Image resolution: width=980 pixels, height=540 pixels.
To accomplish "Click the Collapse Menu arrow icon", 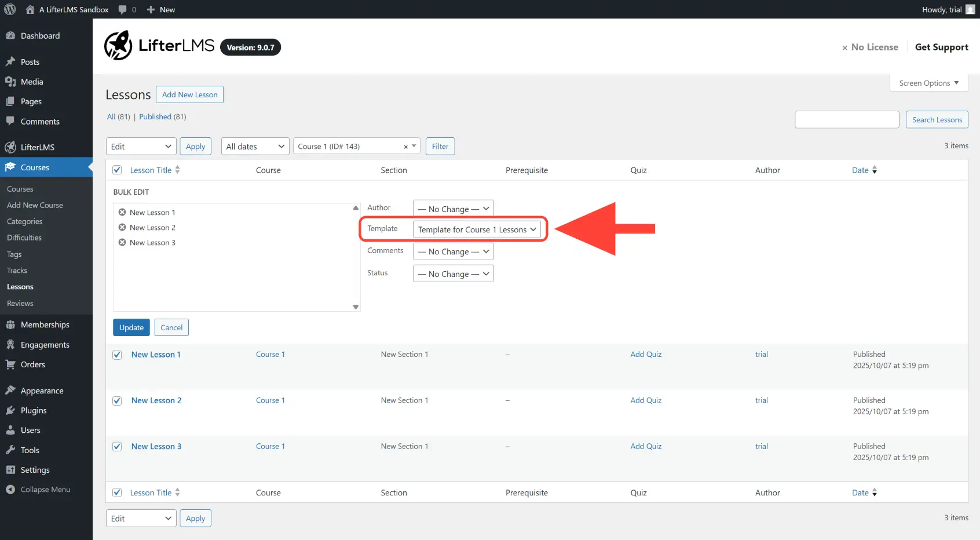I will point(10,490).
